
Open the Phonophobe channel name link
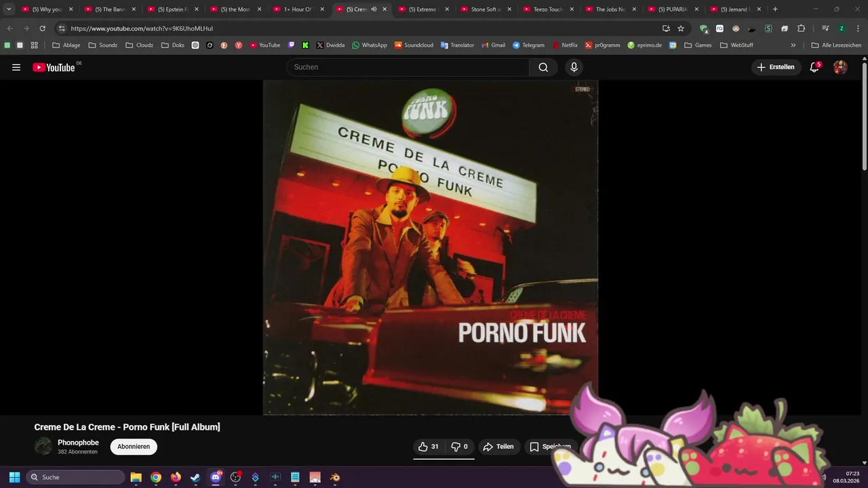pyautogui.click(x=78, y=443)
